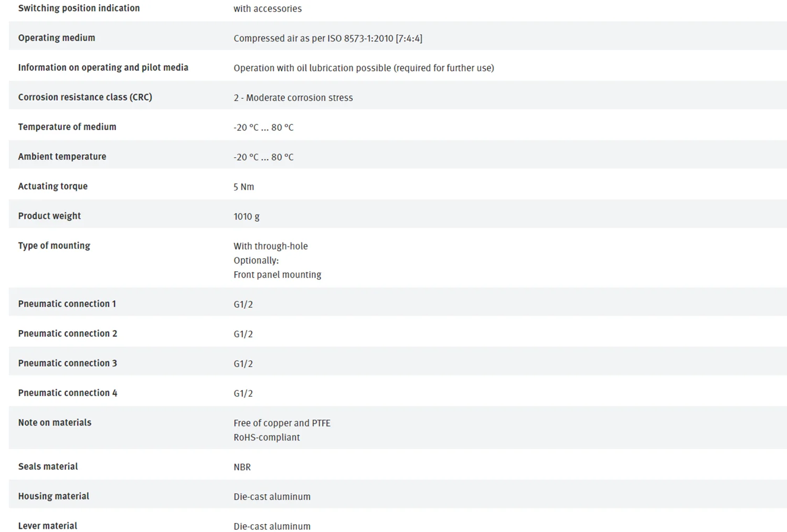This screenshot has width=787, height=532.
Task: Select the ISO 8573-1:2010 compressed air value
Action: [328, 38]
